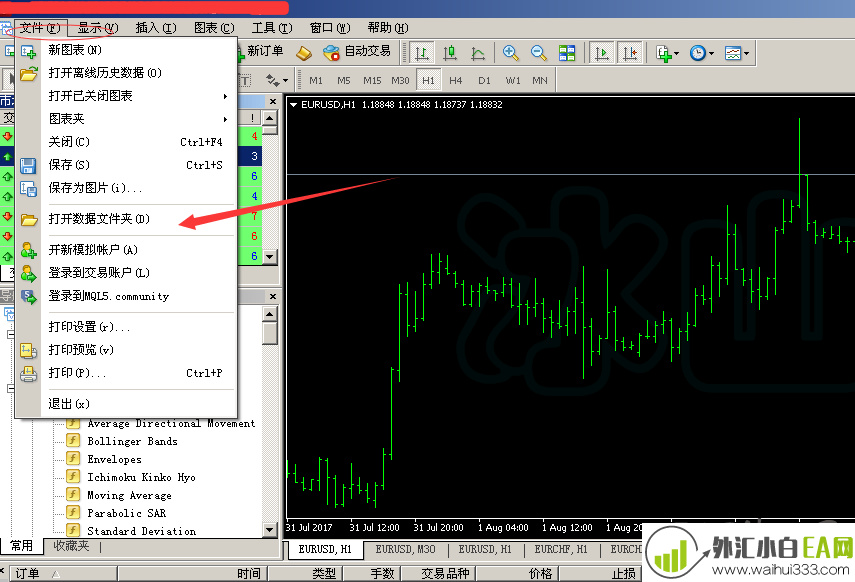
Task: Select bar chart display icon
Action: tap(422, 53)
